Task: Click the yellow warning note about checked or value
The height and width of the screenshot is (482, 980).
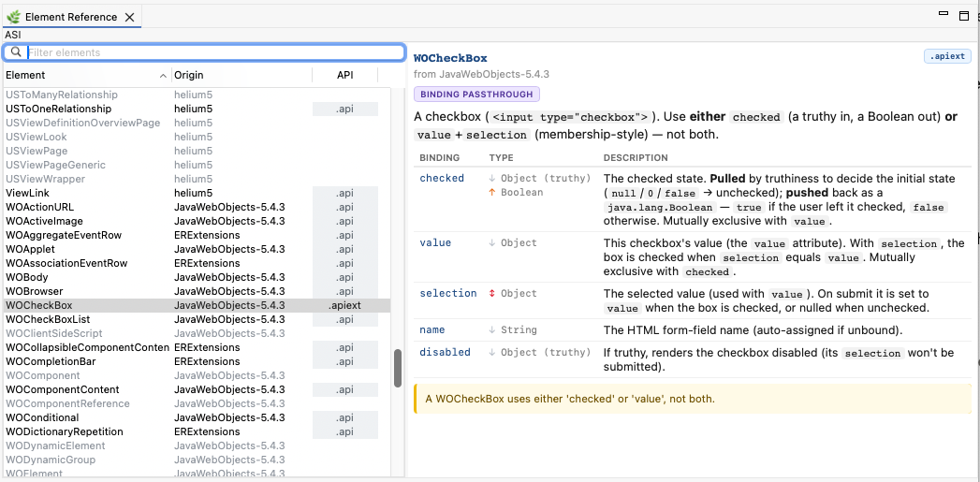Action: coord(693,399)
